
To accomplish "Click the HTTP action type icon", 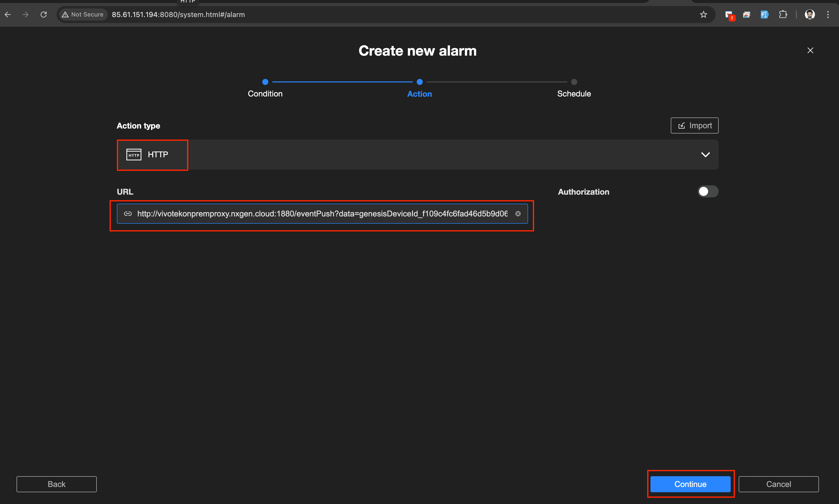I will tap(134, 155).
